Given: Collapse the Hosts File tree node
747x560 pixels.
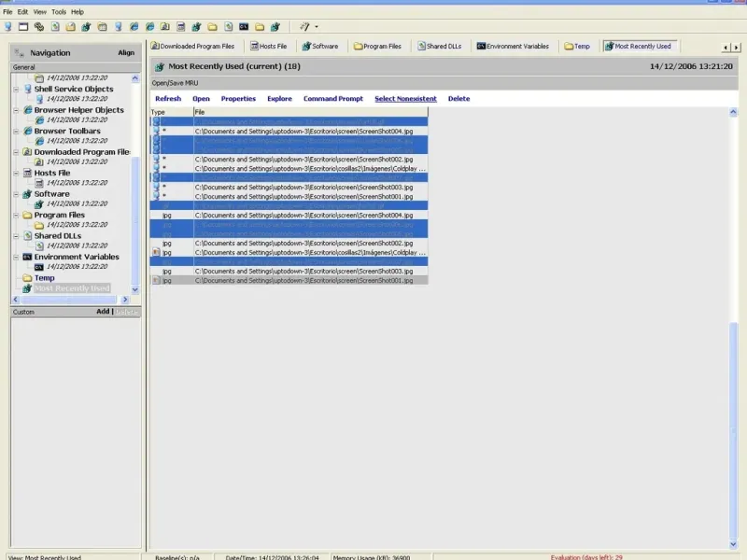Looking at the screenshot, I should (16, 173).
